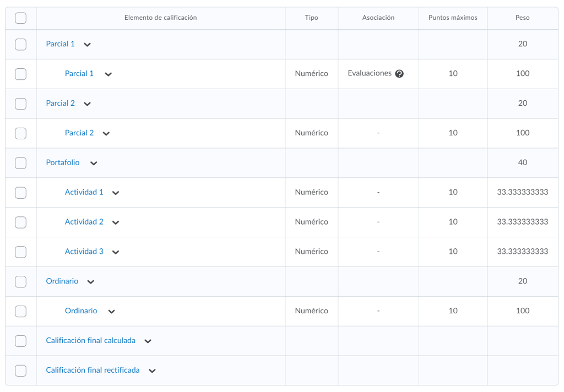Open the chevron next to Ordinario category

91,282
